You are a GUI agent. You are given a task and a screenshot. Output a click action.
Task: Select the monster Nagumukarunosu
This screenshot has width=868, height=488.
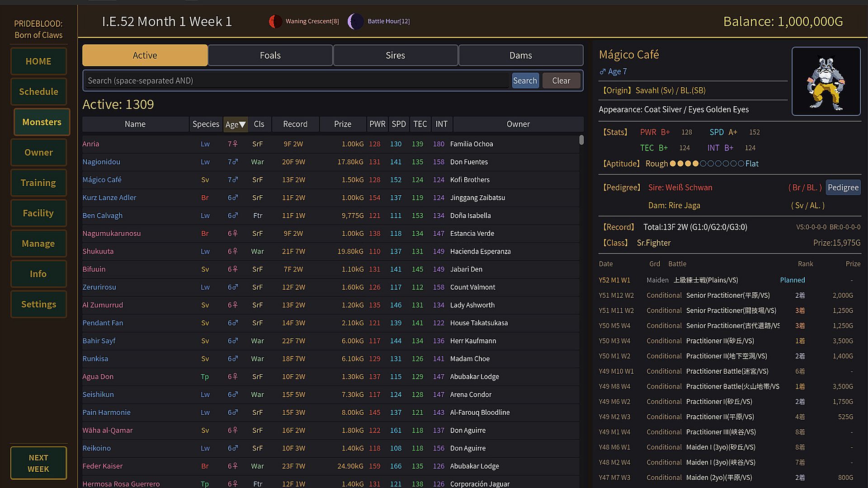pyautogui.click(x=330, y=234)
